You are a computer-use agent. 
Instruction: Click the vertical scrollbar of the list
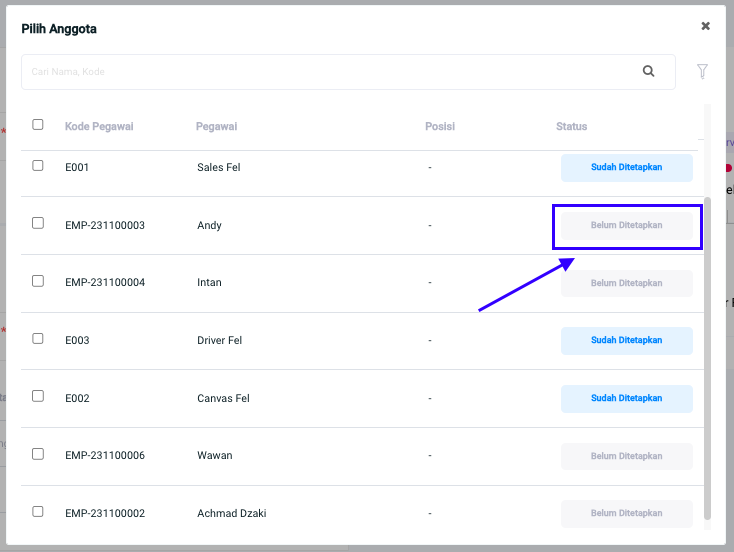[708, 350]
